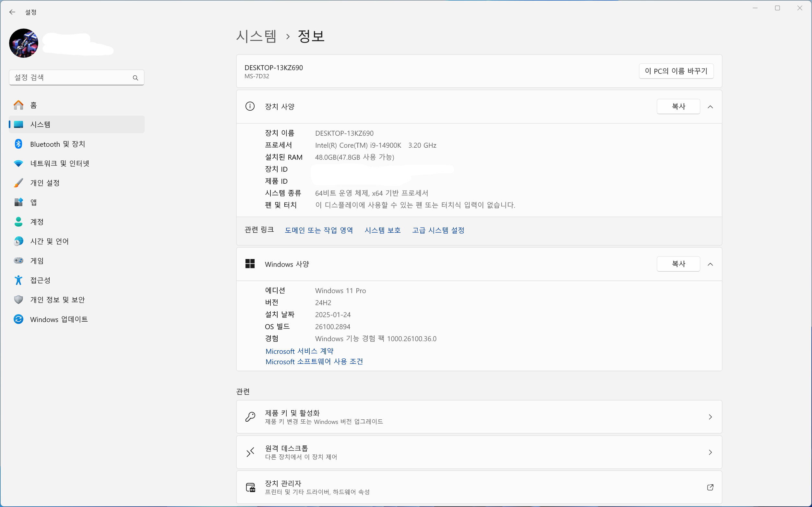Open the 고급 시스템 설정 link
812x507 pixels.
click(x=438, y=230)
